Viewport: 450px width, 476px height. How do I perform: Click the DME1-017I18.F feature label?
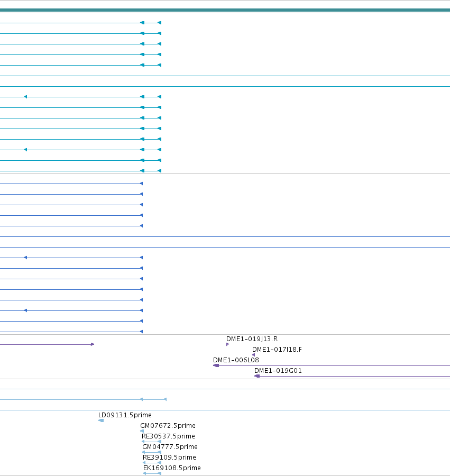tap(277, 350)
